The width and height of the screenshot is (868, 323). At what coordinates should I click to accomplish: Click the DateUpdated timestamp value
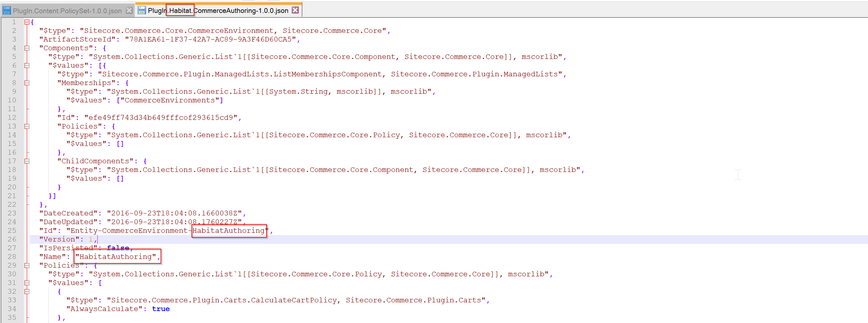[x=174, y=222]
